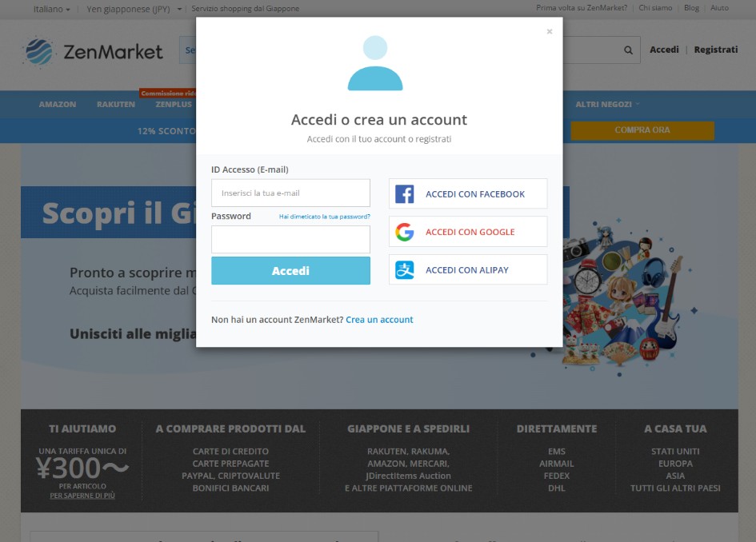Viewport: 756px width, 542px height.
Task: Click the ZenMarket logo
Action: (93, 51)
